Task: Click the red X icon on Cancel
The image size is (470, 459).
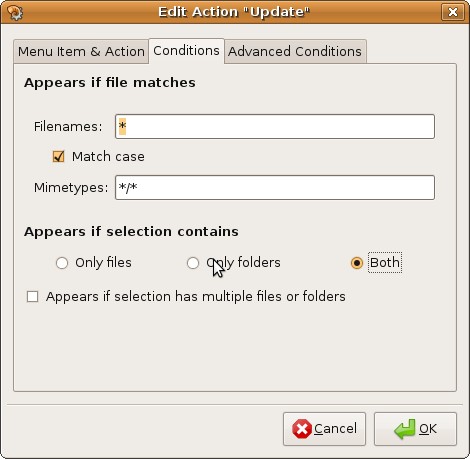Action: click(302, 429)
